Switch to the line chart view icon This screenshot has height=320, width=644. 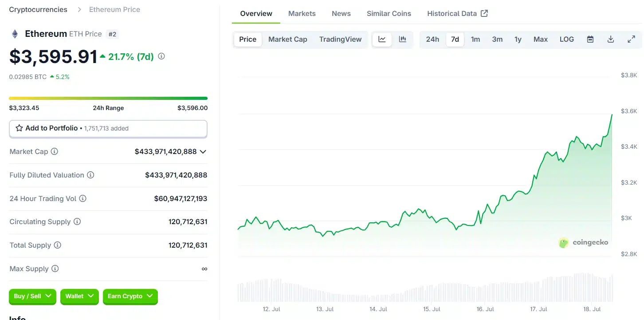pyautogui.click(x=382, y=39)
